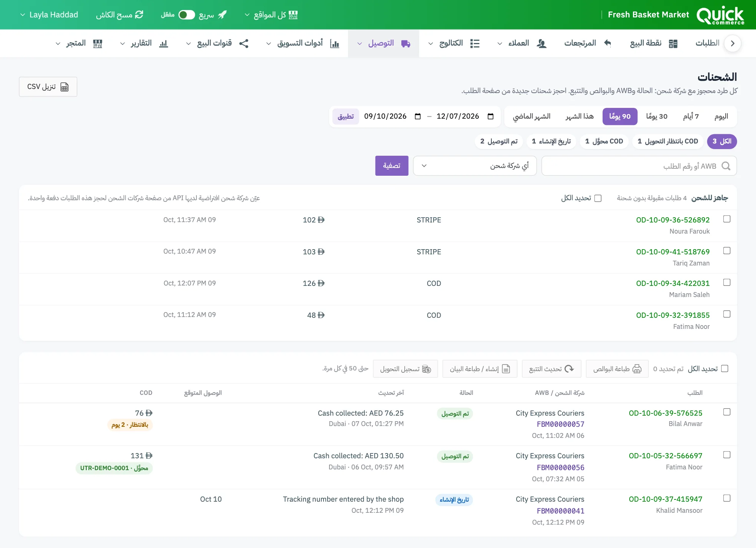The height and width of the screenshot is (548, 756).
Task: Click the POS grid icon for نقطة البيع
Action: point(673,43)
